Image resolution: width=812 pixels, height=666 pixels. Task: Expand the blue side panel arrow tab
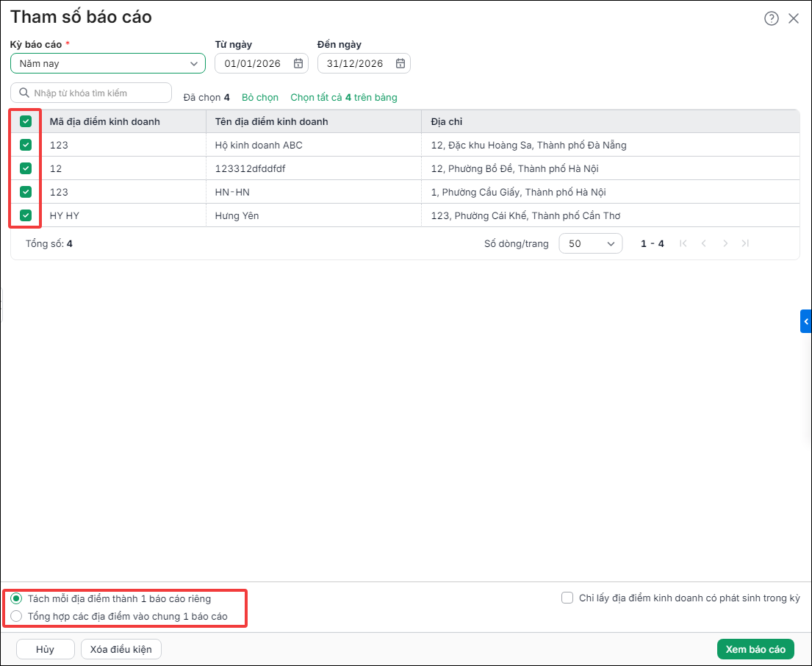point(806,321)
